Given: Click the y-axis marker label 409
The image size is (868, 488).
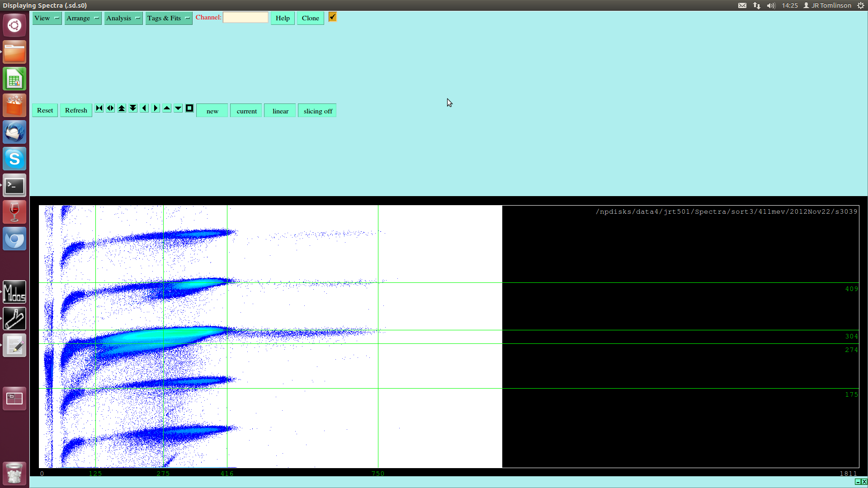Looking at the screenshot, I should click(x=851, y=289).
